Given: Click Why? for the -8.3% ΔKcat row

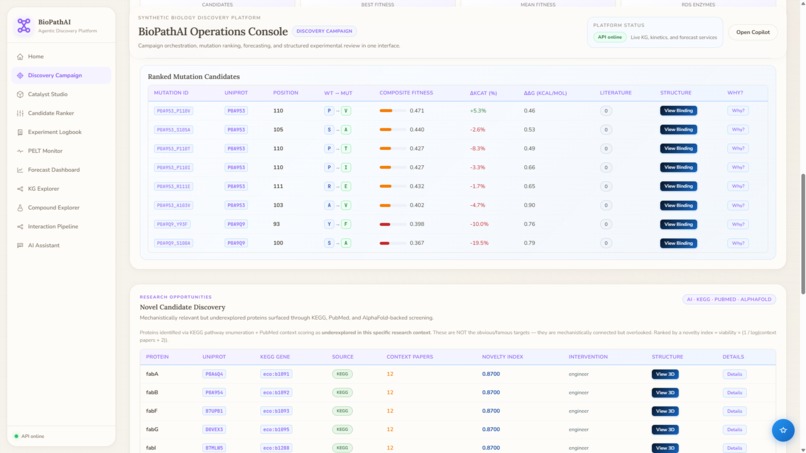Looking at the screenshot, I should tap(738, 149).
